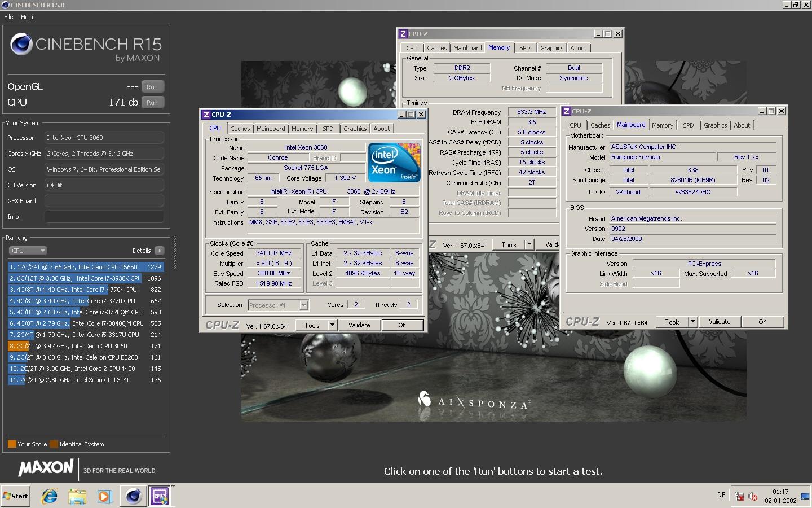Screen dimensions: 812x508
Task: Select ranking entry Core i7-3720QM
Action: click(x=86, y=312)
